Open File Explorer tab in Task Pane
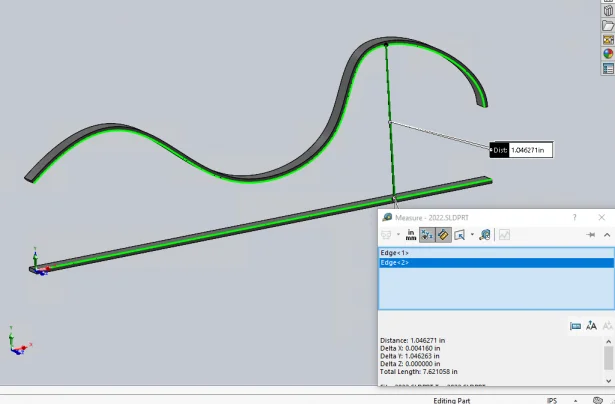This screenshot has width=615, height=404. click(x=608, y=25)
